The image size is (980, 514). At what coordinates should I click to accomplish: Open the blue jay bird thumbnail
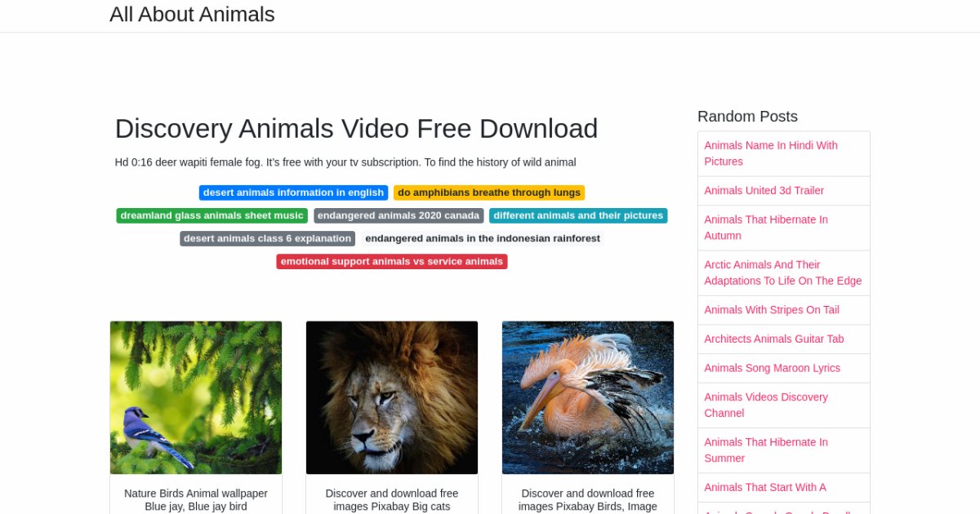[x=196, y=397]
